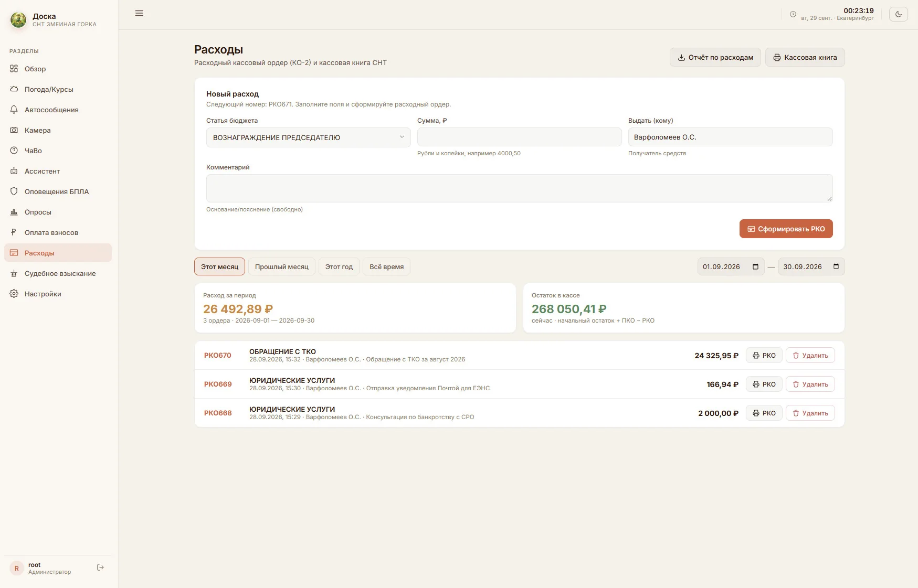The height and width of the screenshot is (588, 918).
Task: Click the clock icon near the time
Action: (793, 14)
